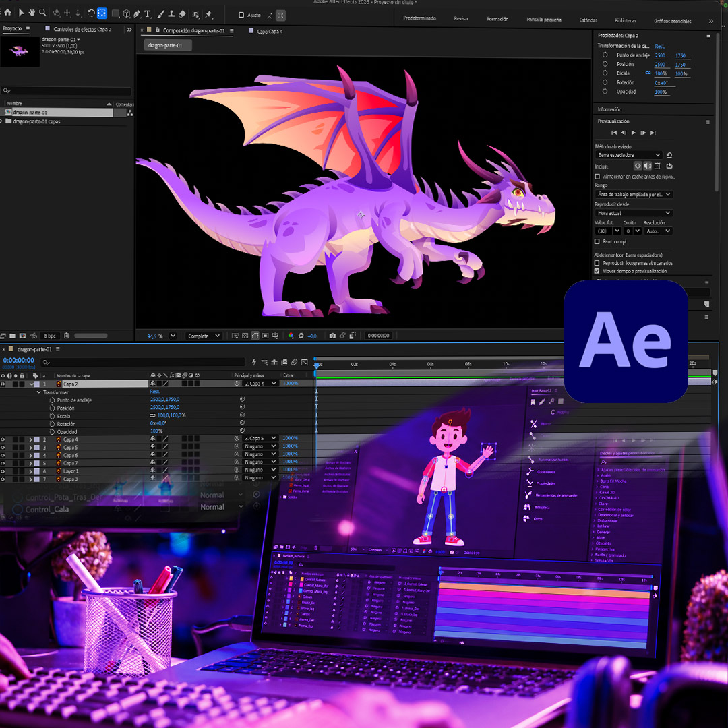The width and height of the screenshot is (728, 728).
Task: Switch to Predeterminado workspace
Action: [419, 18]
